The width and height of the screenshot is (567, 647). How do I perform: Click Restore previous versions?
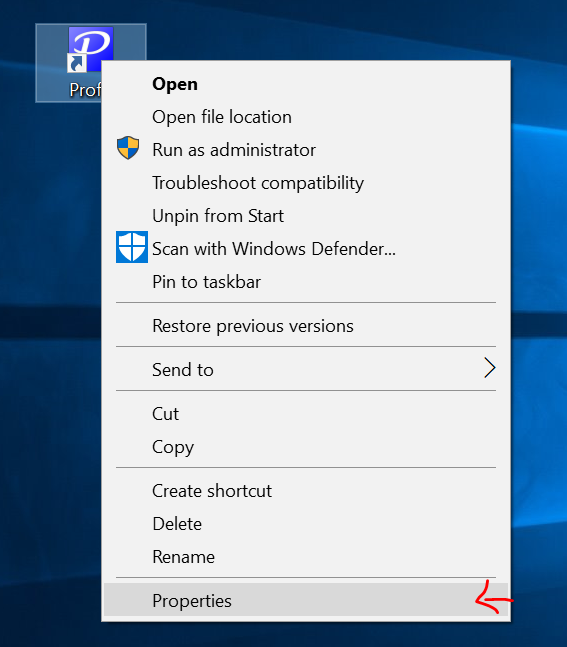click(x=306, y=326)
